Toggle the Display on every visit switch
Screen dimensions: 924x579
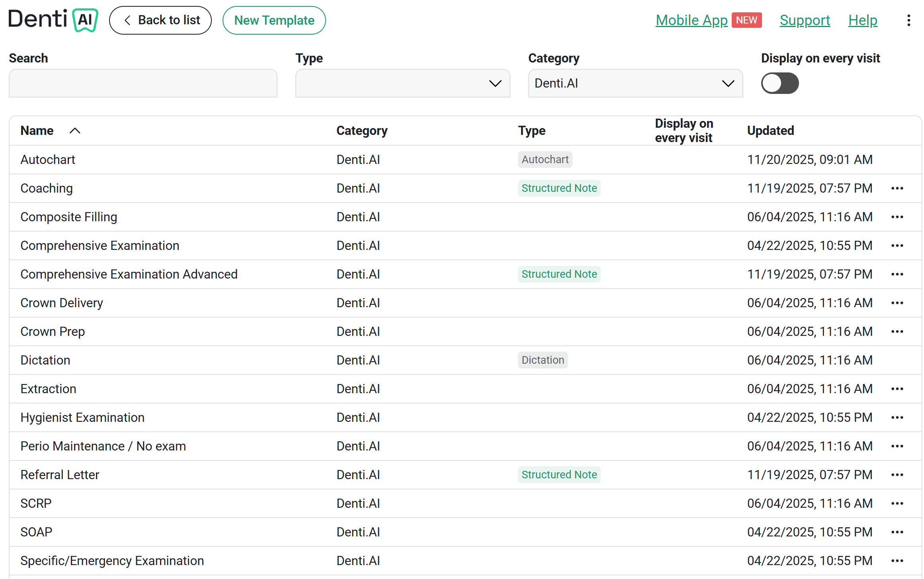(x=780, y=83)
